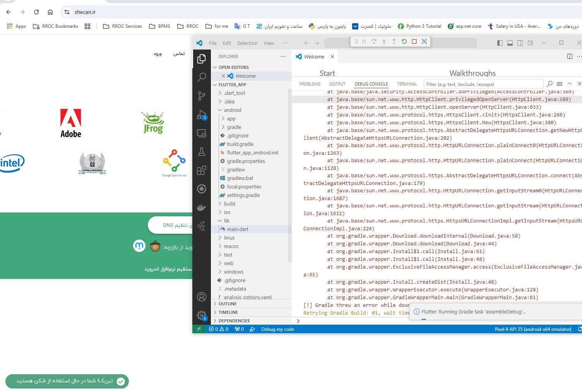This screenshot has width=582, height=392.
Task: Pause the debug session
Action: coord(364,41)
